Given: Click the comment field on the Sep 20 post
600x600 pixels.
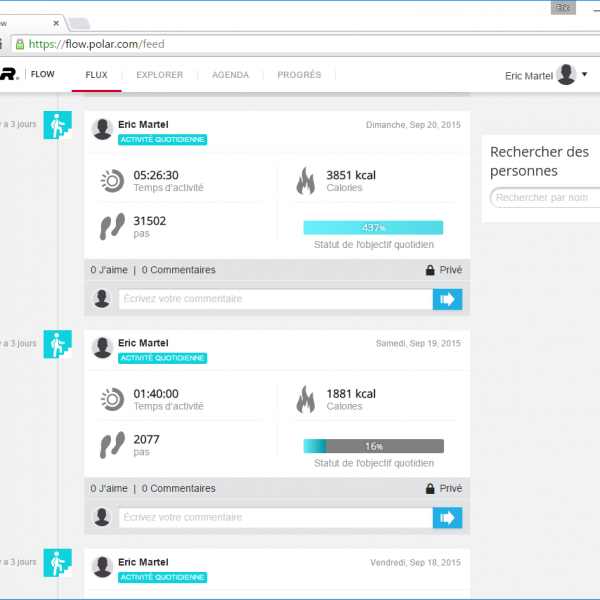Looking at the screenshot, I should 275,299.
